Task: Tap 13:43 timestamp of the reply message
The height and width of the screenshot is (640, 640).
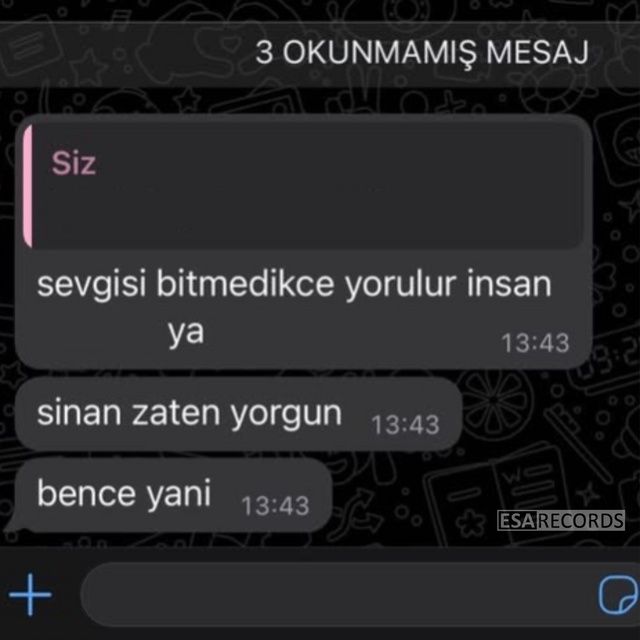Action: (x=535, y=343)
